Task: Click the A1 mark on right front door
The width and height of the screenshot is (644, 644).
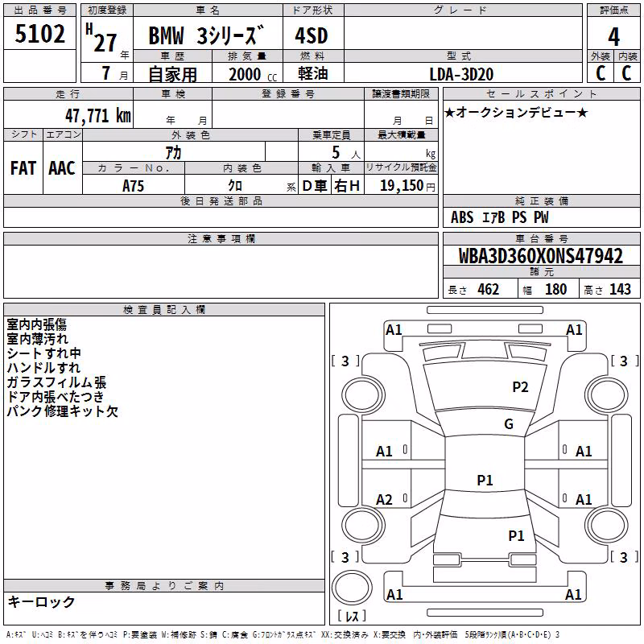Action: tap(584, 452)
